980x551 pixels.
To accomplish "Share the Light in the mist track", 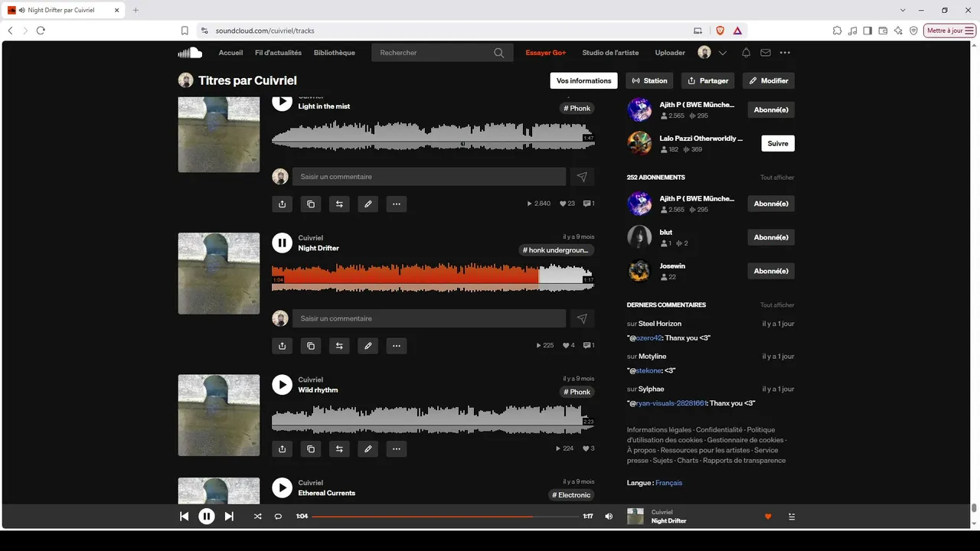I will click(x=283, y=204).
